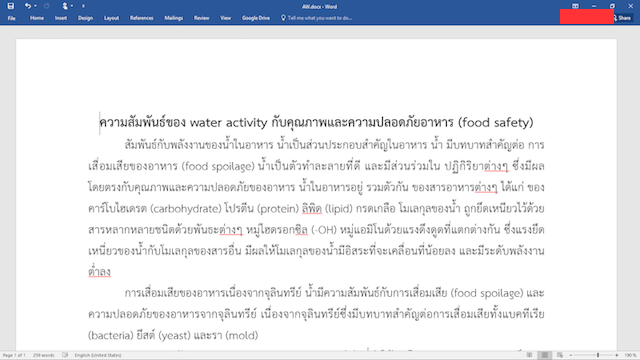The height and width of the screenshot is (360, 640).
Task: Open Ribbon Display Options button
Action: [x=575, y=6]
